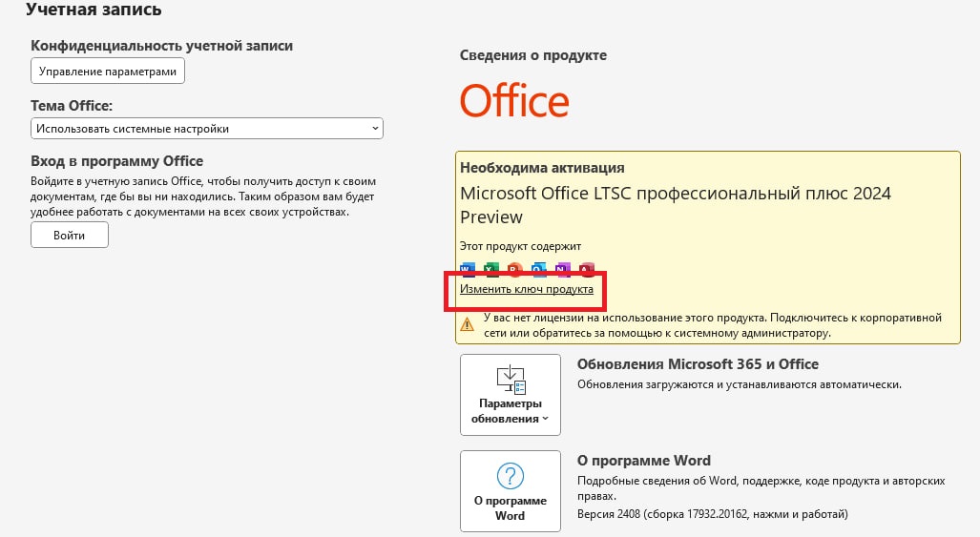Click the automatic updates description text
Screen dimensions: 980x537
click(x=740, y=384)
